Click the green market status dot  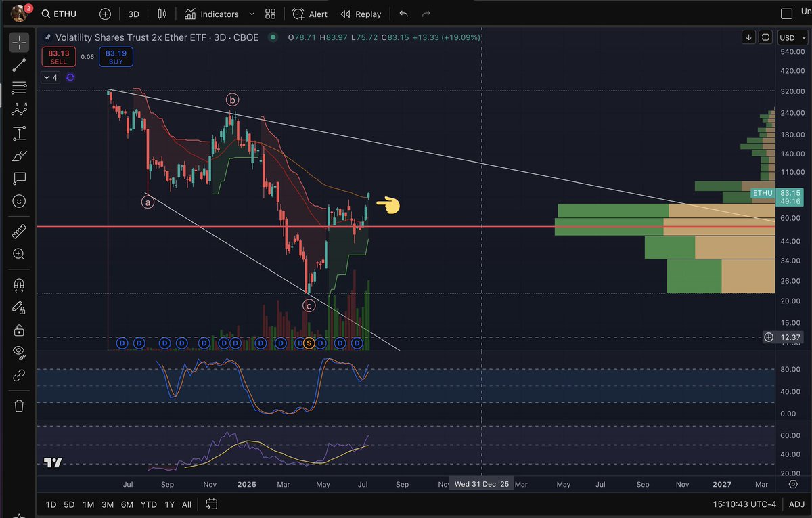273,37
